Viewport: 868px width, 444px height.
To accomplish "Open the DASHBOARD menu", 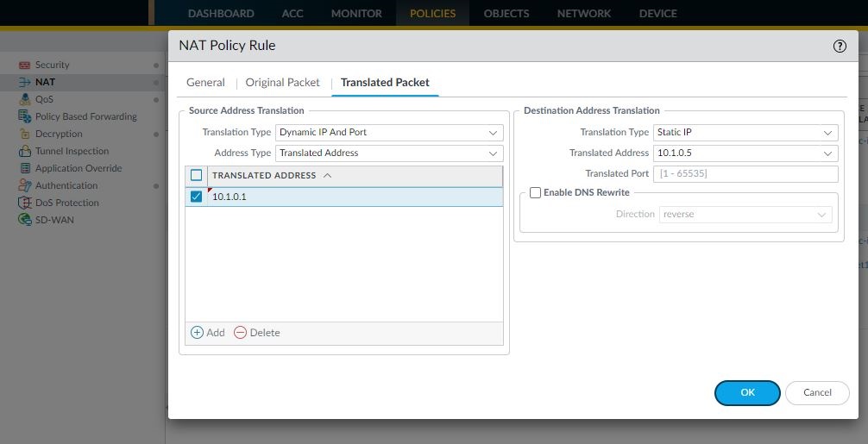I will click(221, 13).
